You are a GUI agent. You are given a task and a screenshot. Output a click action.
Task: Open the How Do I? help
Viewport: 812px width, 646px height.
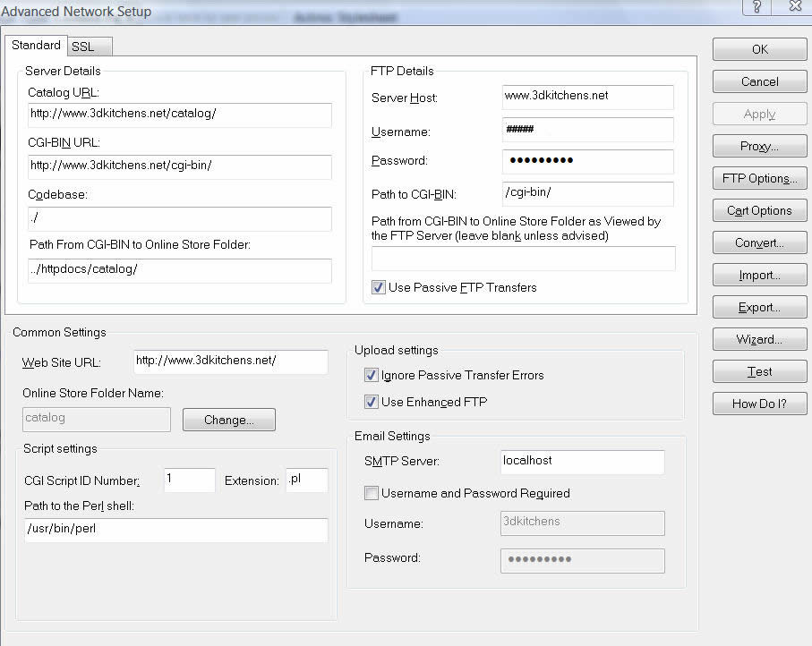click(759, 404)
